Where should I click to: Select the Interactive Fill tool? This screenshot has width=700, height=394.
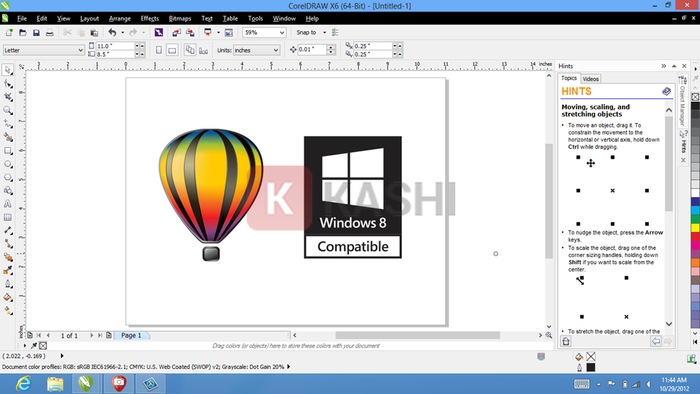click(8, 311)
